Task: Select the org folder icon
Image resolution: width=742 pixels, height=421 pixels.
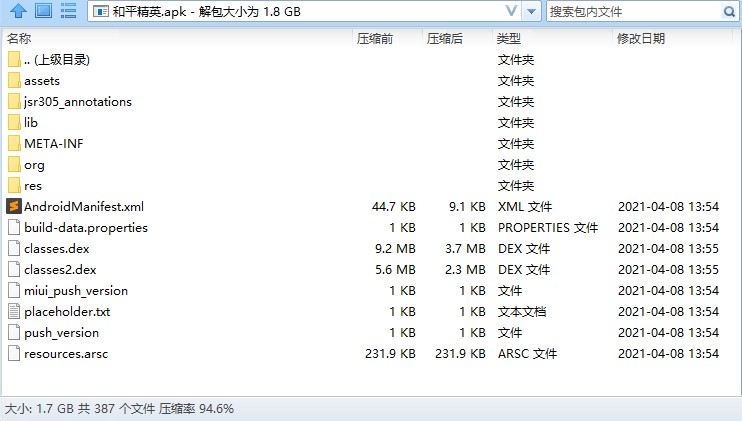Action: [14, 165]
